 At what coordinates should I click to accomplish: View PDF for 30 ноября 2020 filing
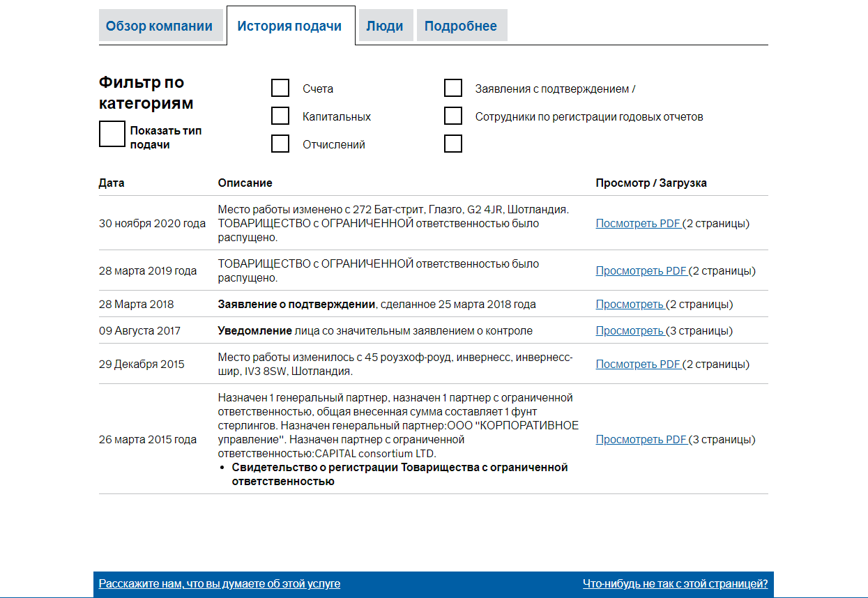point(638,224)
